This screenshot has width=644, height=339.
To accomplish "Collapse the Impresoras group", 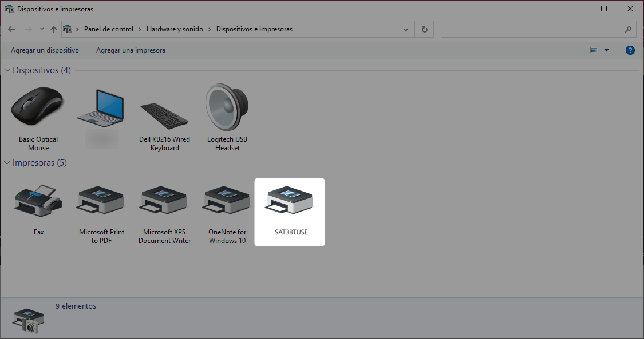I will point(7,163).
